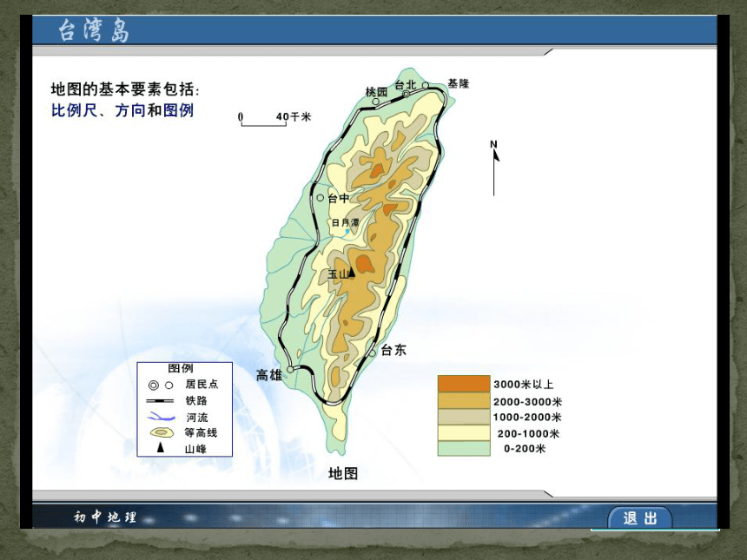747x560 pixels.
Task: Click the 地图 caption below the map
Action: [x=343, y=473]
